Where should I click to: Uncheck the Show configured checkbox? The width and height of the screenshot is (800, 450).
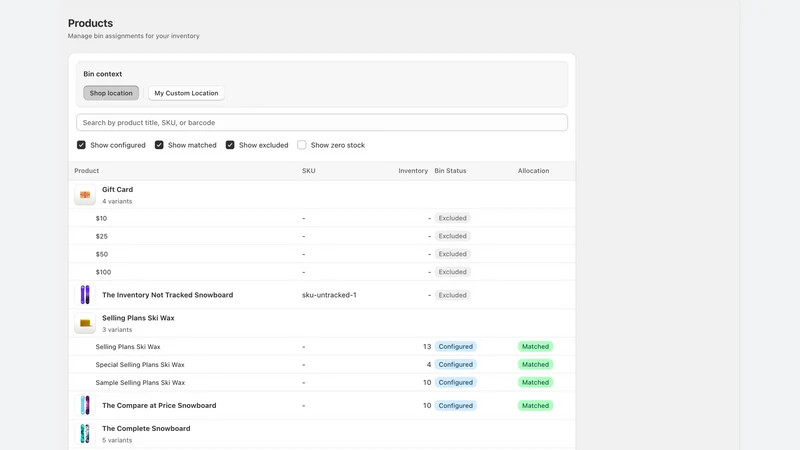81,145
